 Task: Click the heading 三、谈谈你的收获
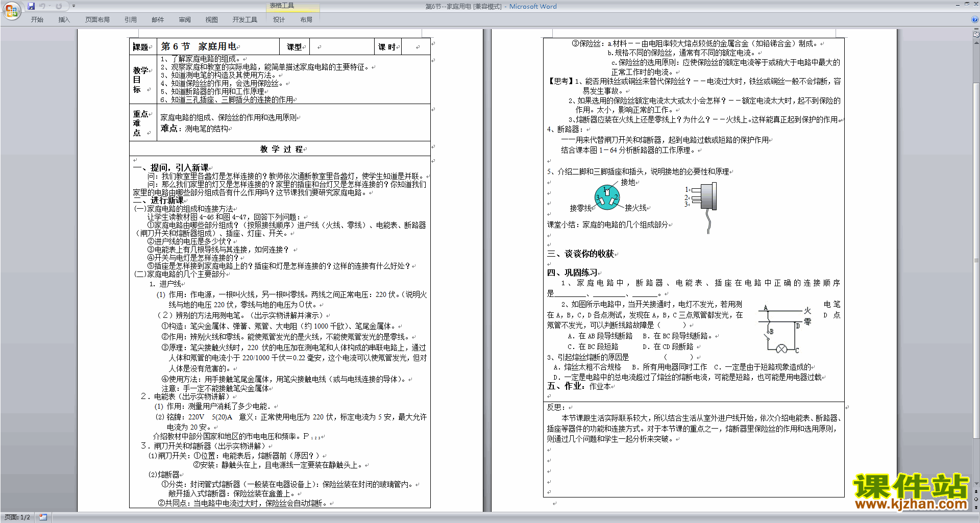tap(580, 254)
